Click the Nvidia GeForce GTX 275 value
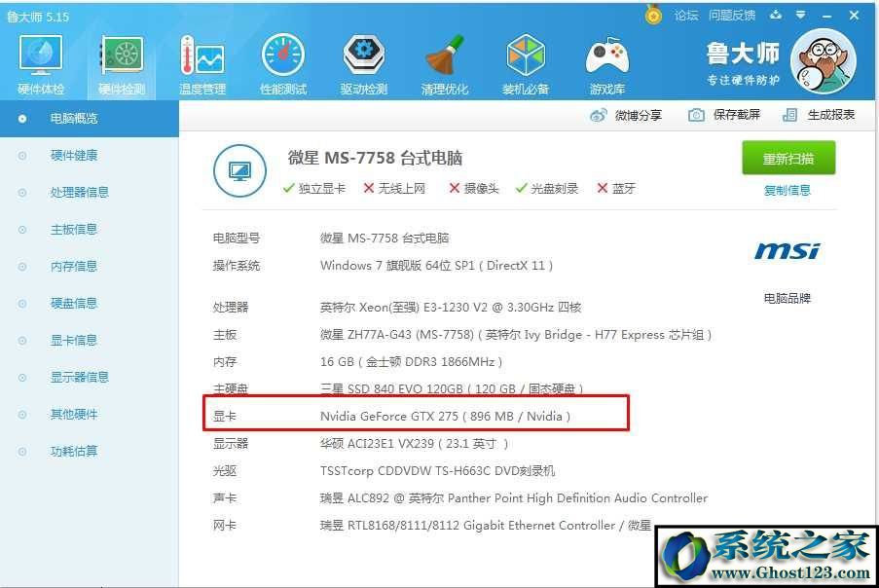Screen dimensions: 879x588 tap(445, 416)
